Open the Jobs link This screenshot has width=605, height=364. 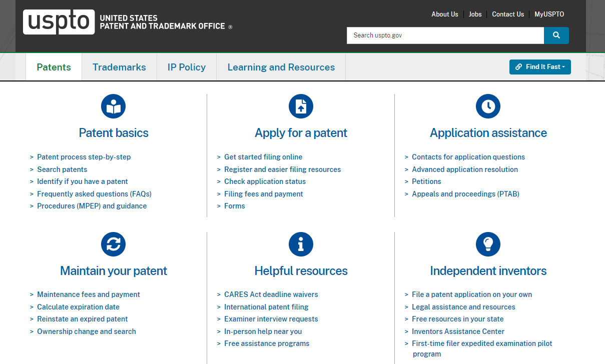475,14
